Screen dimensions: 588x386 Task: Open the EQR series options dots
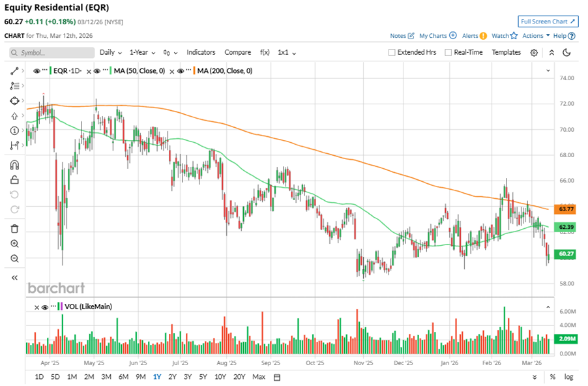[45, 70]
